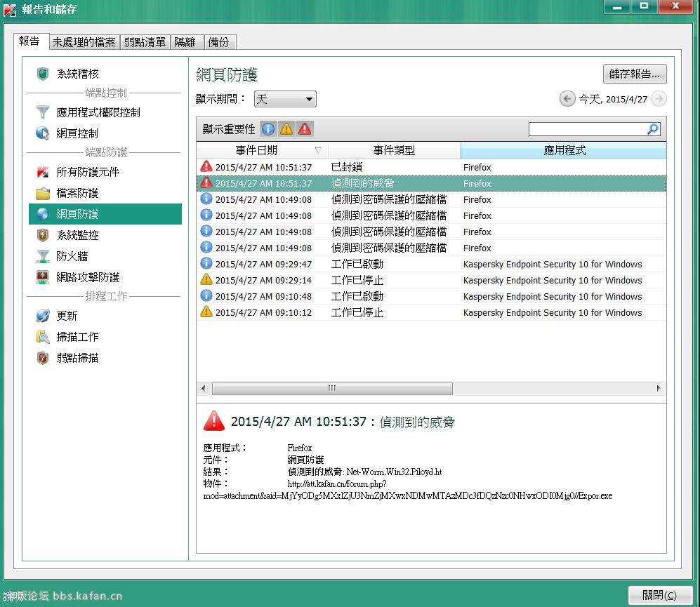Screen dimensions: 700x607
Task: Click the 關閉 button
Action: point(660,595)
